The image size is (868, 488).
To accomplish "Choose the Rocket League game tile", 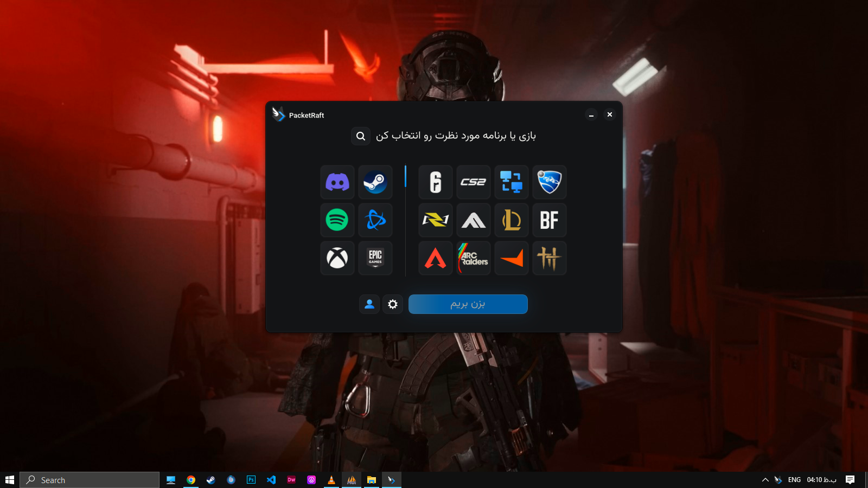I will tap(550, 182).
